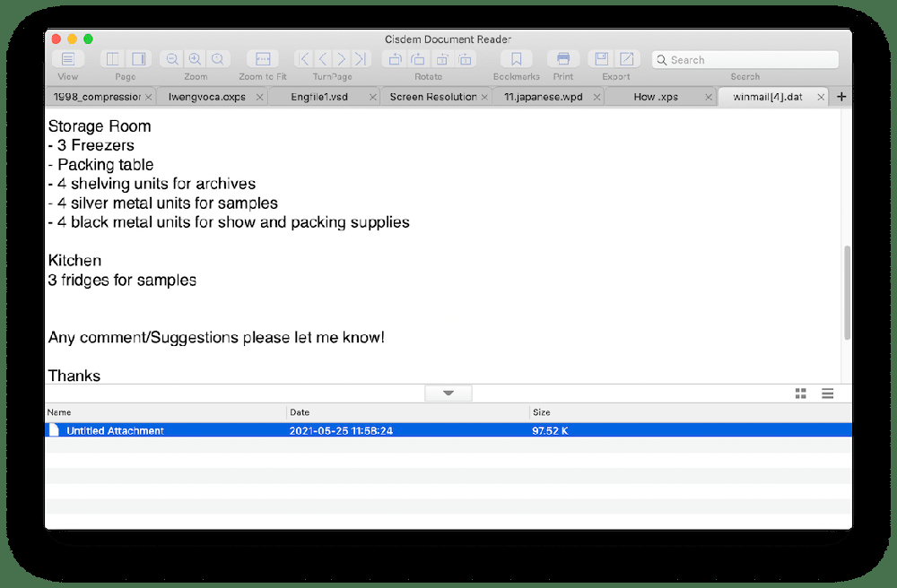The height and width of the screenshot is (588, 897).
Task: Click the 'Any comment/Suggestions' sentence
Action: [x=216, y=337]
